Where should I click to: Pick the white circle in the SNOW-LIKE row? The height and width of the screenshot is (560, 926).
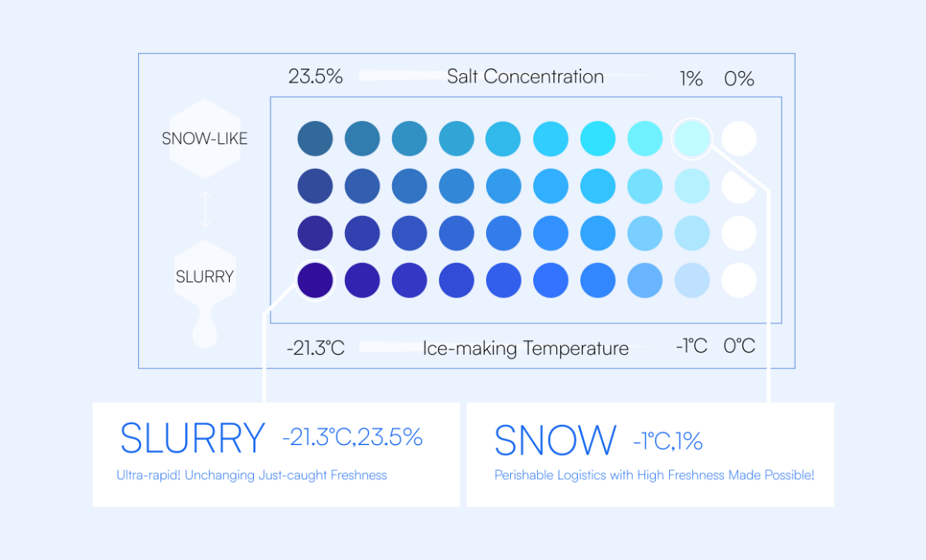click(739, 139)
